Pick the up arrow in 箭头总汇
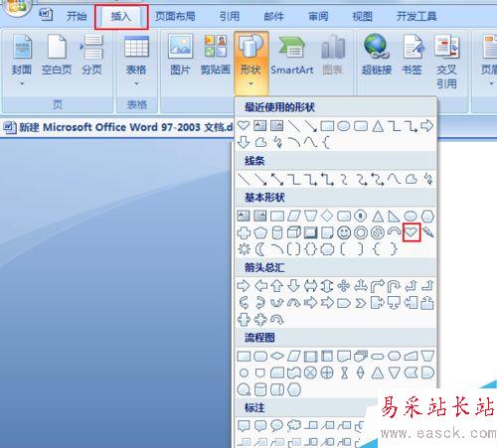Viewport: 497px width, 448px height. [277, 286]
